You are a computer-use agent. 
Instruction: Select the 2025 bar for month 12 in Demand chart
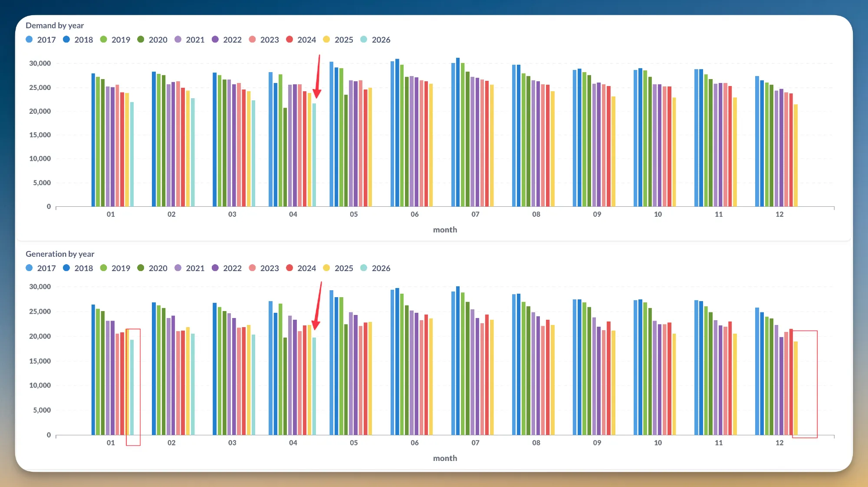tap(796, 156)
